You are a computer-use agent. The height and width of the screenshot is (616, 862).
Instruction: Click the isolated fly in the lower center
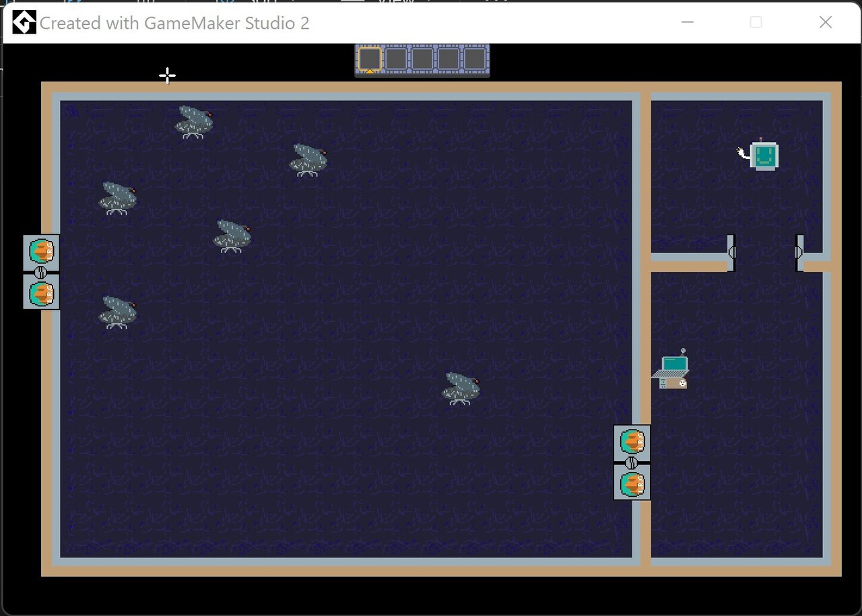(x=461, y=388)
